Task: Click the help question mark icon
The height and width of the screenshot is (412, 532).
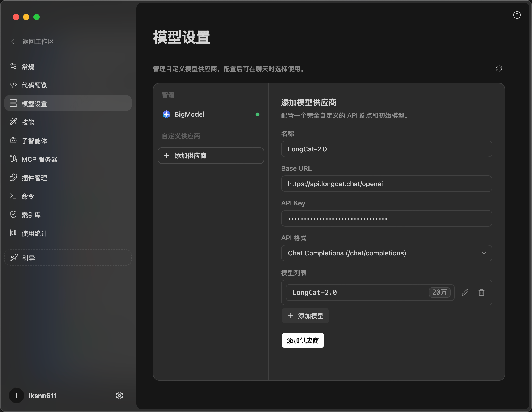Action: pos(517,15)
